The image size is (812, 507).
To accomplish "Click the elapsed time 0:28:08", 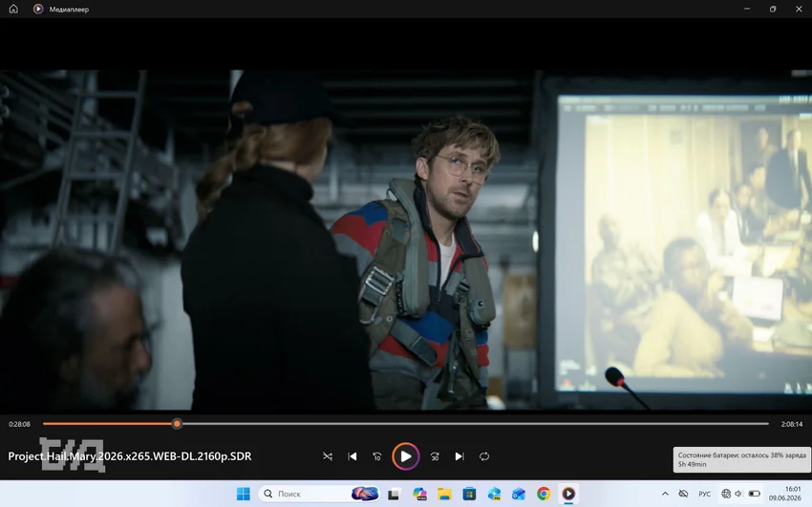I will click(x=19, y=424).
